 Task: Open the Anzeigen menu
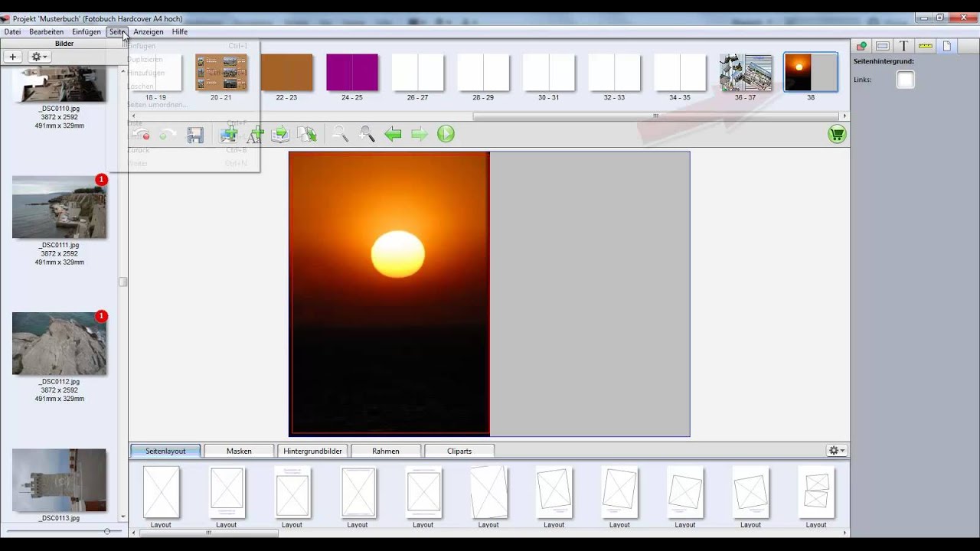(149, 32)
